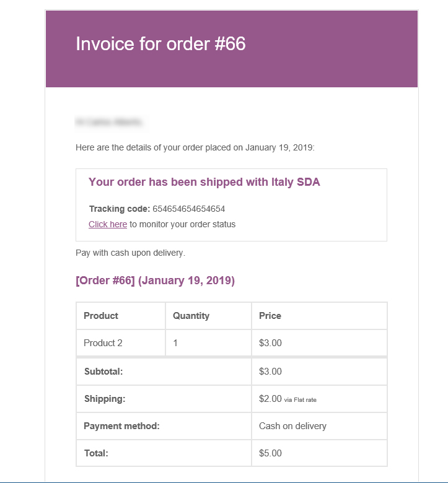Select the 'Product 2' table cell
This screenshot has height=483, width=448.
pos(103,343)
